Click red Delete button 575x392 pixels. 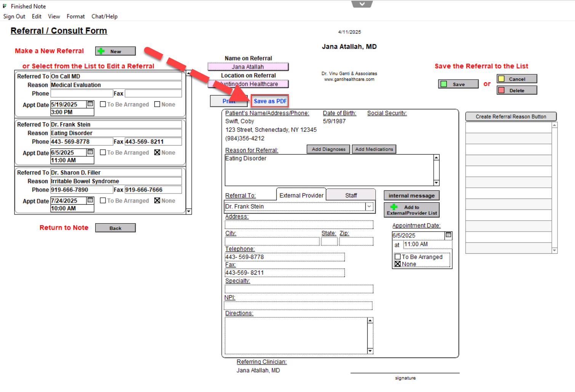coord(517,90)
